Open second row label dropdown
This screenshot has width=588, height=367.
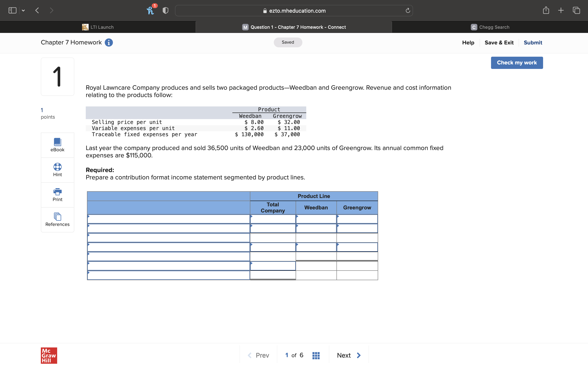[168, 228]
